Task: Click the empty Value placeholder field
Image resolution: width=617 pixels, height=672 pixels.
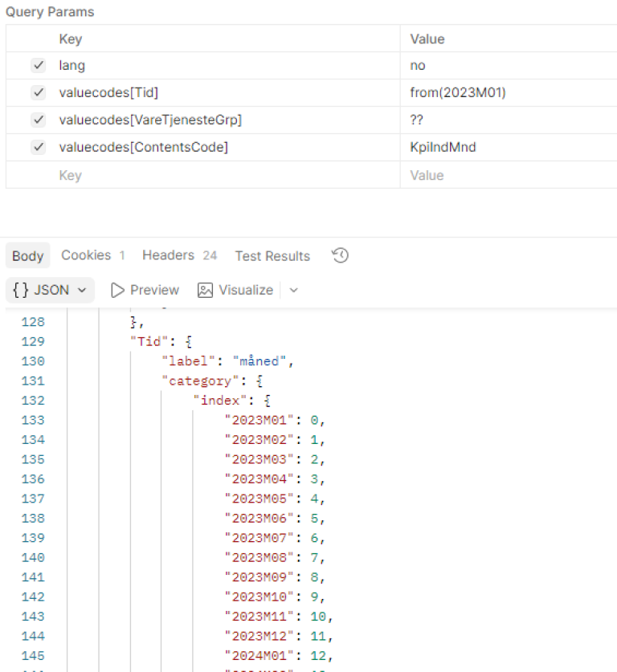Action: pos(427,175)
